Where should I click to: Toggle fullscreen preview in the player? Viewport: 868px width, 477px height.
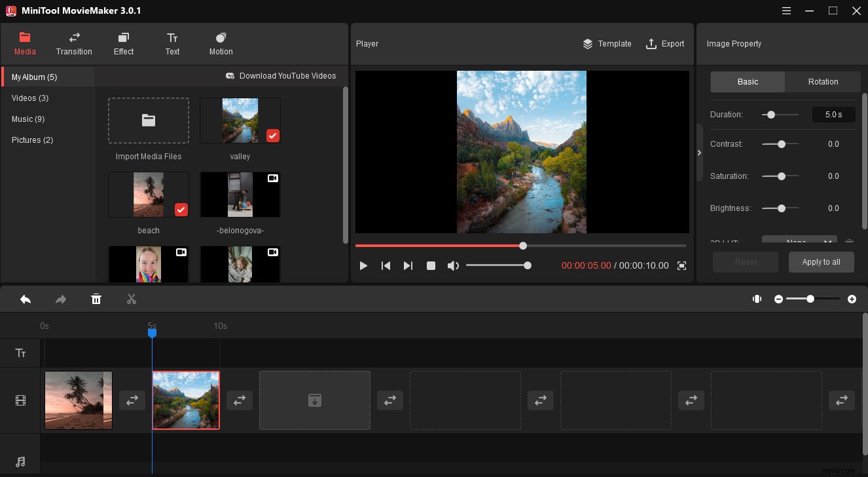(x=681, y=265)
